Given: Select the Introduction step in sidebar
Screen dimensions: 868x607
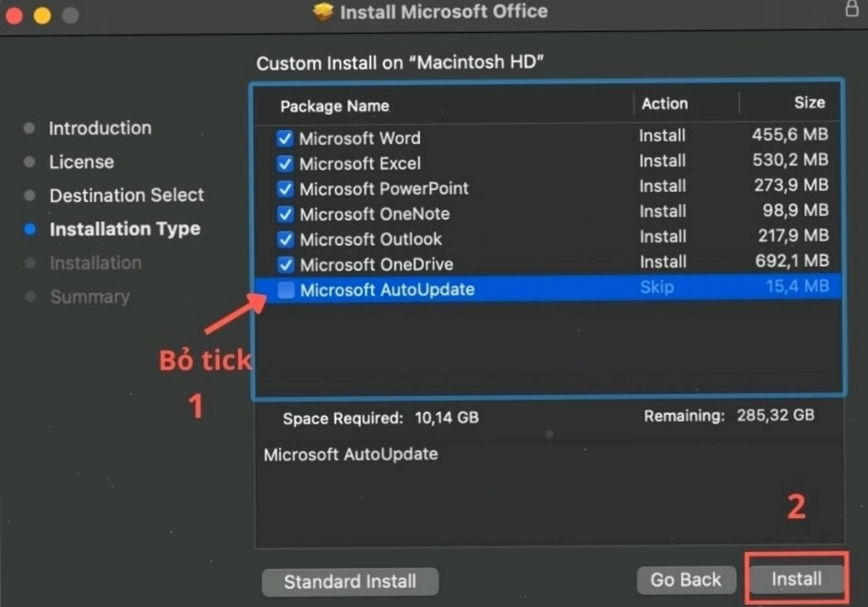Looking at the screenshot, I should pos(100,128).
